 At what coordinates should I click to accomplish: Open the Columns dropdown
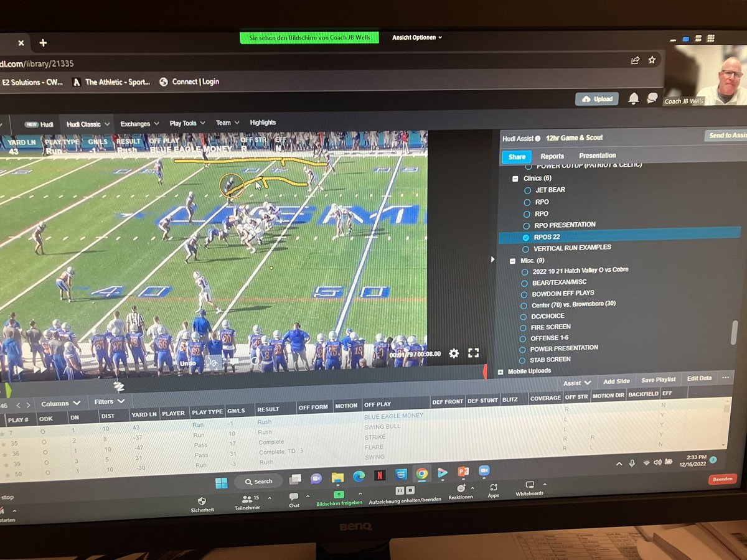point(60,403)
